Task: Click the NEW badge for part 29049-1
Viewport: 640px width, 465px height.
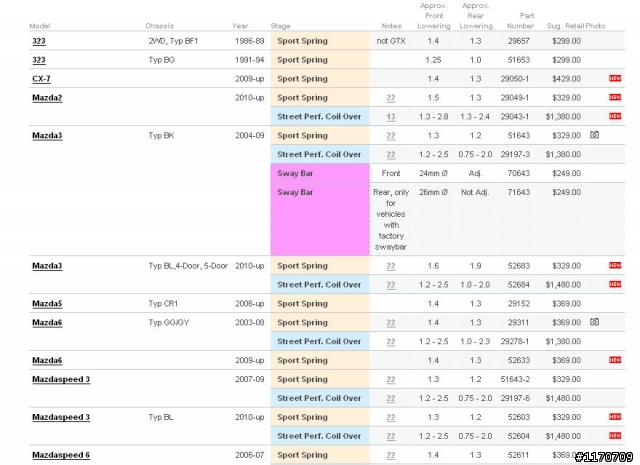Action: pyautogui.click(x=615, y=97)
